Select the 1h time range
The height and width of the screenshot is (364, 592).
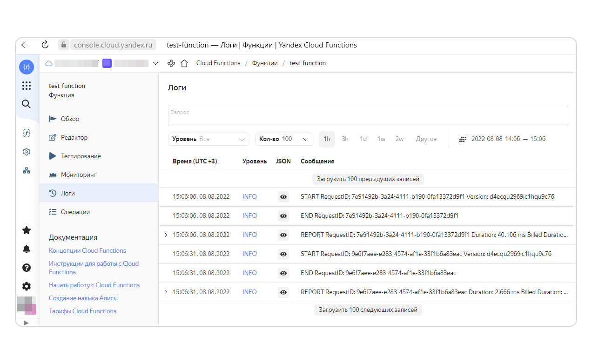click(x=327, y=139)
